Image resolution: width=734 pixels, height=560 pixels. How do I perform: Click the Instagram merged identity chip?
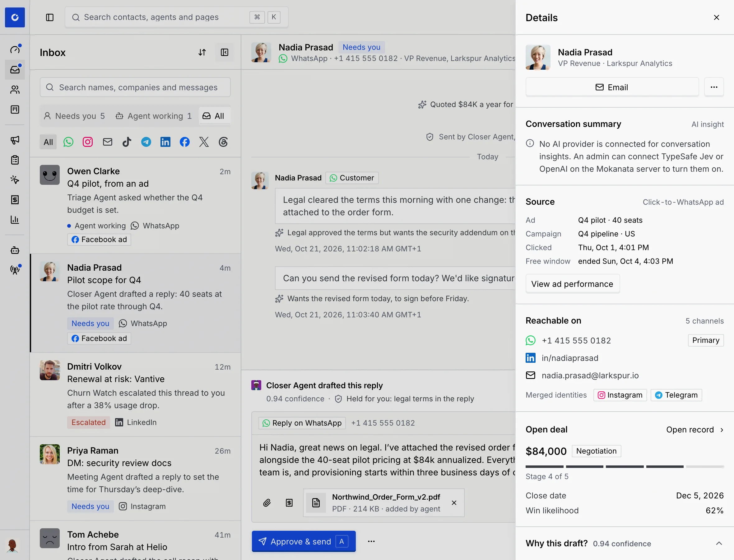(620, 395)
